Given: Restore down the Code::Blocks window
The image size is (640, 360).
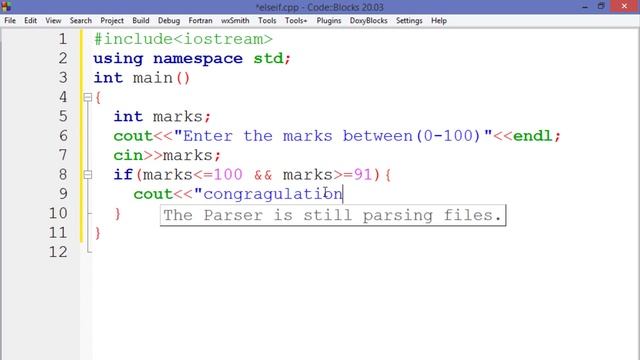Looking at the screenshot, I should [x=601, y=6].
